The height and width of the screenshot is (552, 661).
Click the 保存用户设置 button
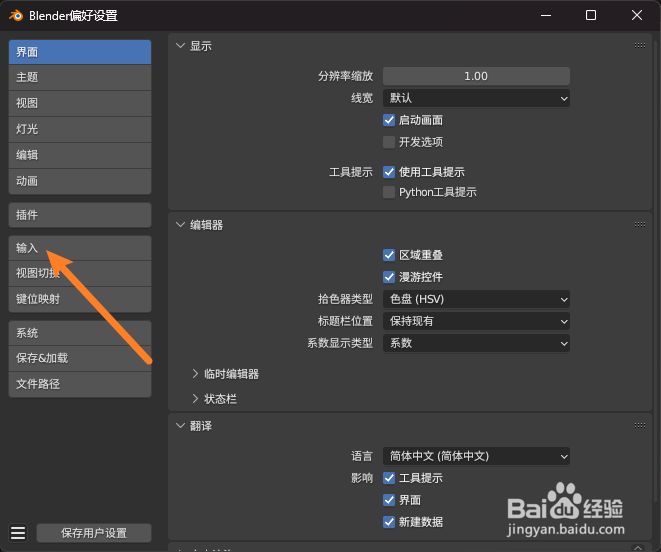(94, 533)
